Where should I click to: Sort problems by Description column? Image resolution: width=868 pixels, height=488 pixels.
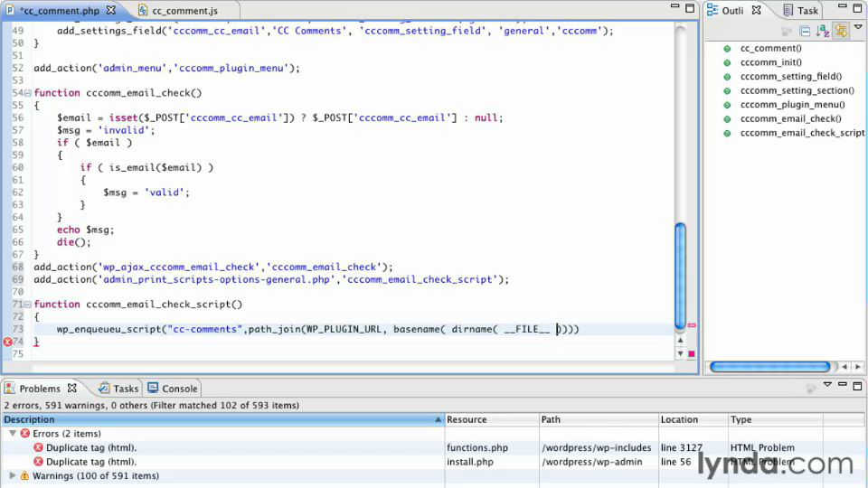(x=223, y=419)
